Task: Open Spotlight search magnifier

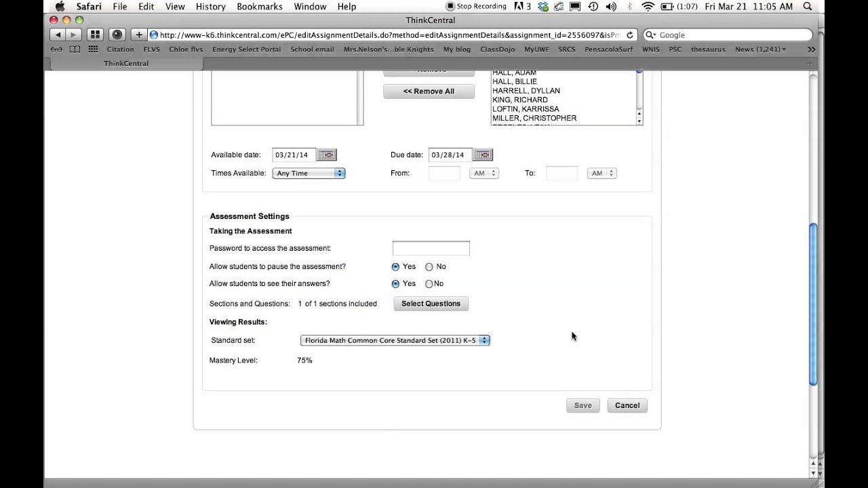Action: click(x=808, y=6)
